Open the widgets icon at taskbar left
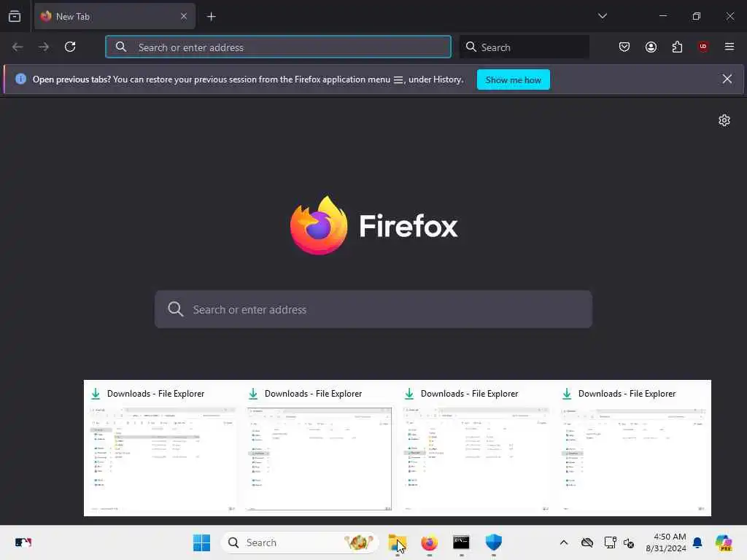Viewport: 747px width, 560px height. coord(23,542)
